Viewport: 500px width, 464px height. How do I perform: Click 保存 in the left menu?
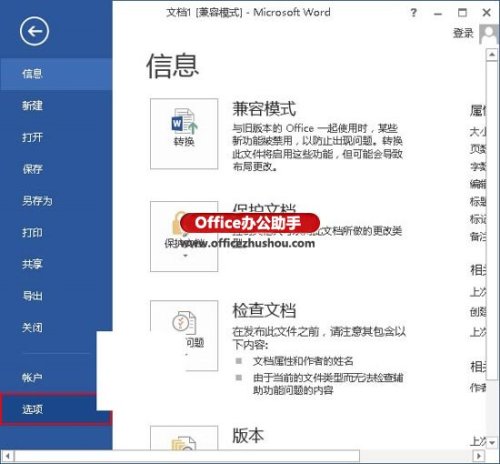click(x=56, y=169)
